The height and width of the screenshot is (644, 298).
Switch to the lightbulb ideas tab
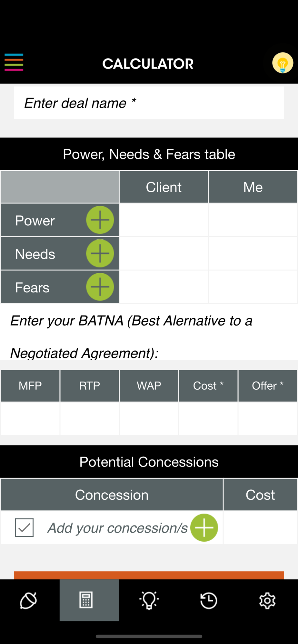tap(149, 600)
